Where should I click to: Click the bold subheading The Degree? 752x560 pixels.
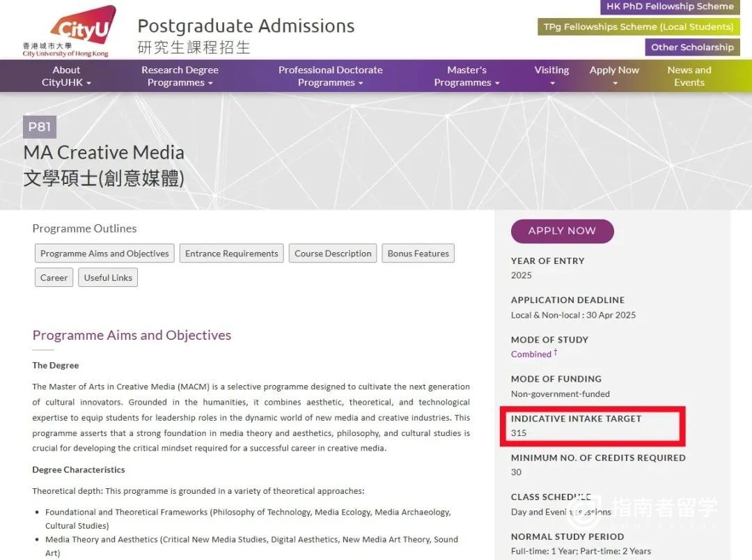click(x=56, y=365)
